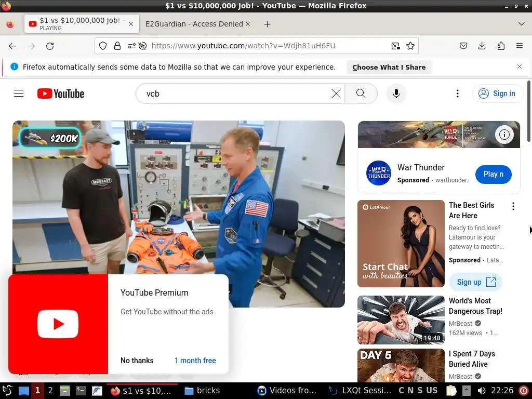Image resolution: width=532 pixels, height=399 pixels.
Task: Open the eject removable media tray icon
Action: point(467,391)
